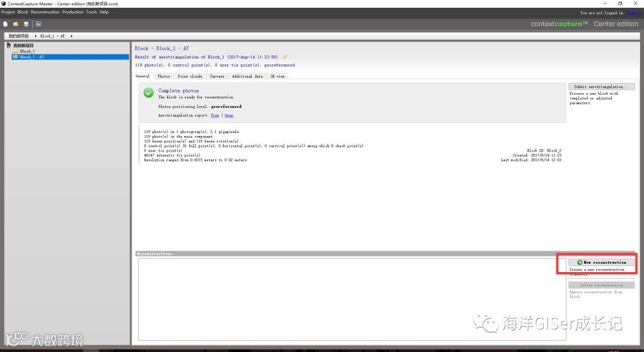This screenshot has height=352, width=644.
Task: Click the Created: 2017/8/14 11:23 text
Action: point(537,155)
